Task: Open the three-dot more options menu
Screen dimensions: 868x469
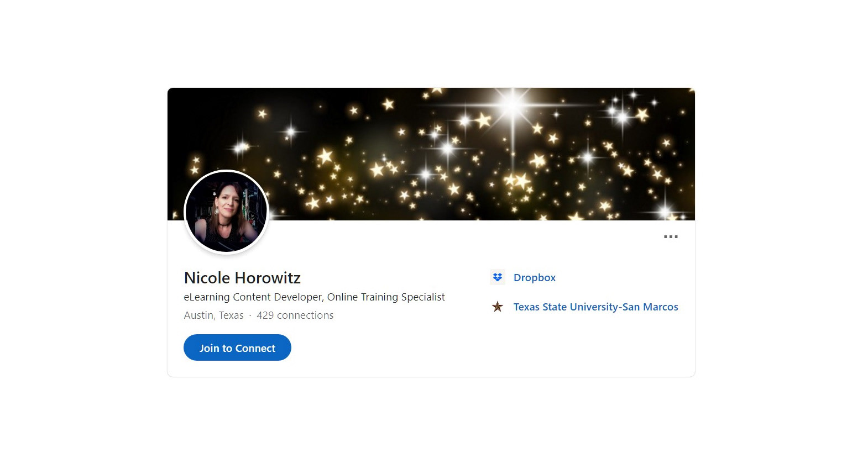Action: (x=671, y=236)
